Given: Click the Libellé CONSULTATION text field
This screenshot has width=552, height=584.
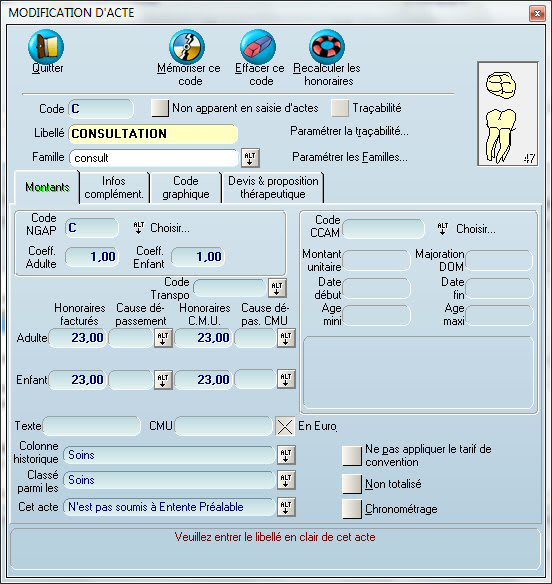Looking at the screenshot, I should [x=153, y=134].
